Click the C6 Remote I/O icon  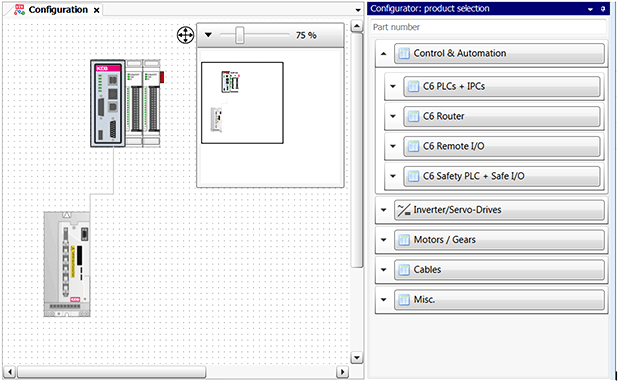(x=413, y=146)
